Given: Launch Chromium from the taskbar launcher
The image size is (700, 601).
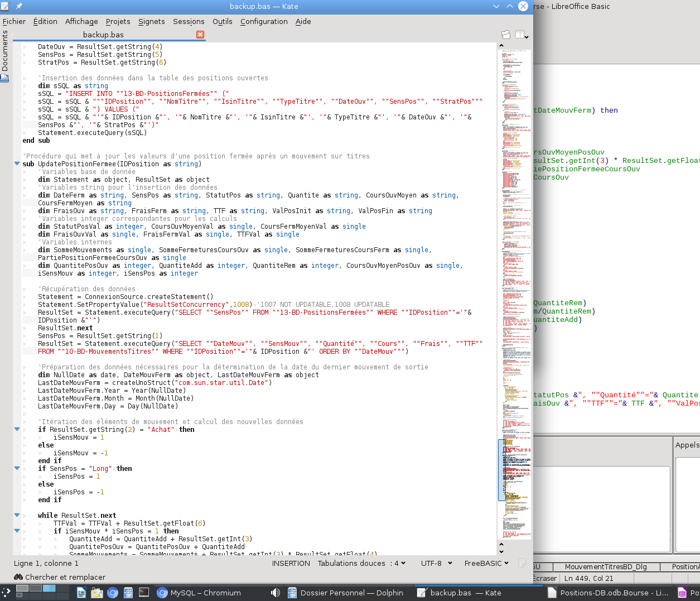Looking at the screenshot, I should pos(113,593).
